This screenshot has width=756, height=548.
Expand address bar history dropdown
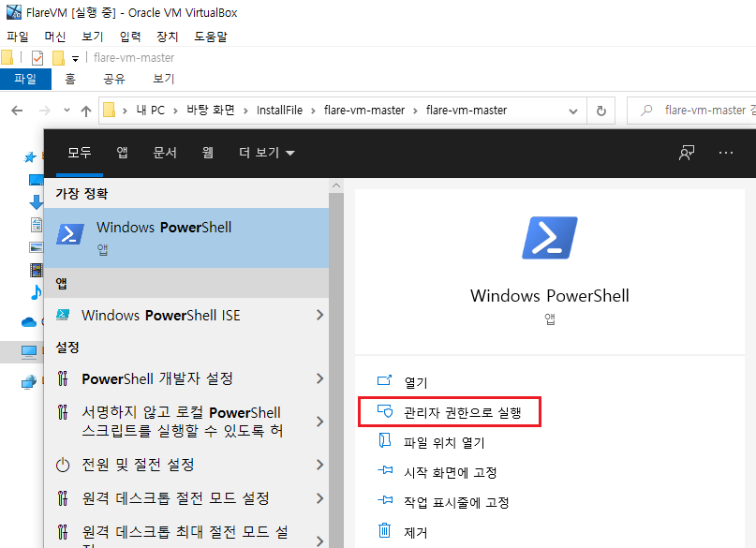tap(572, 111)
